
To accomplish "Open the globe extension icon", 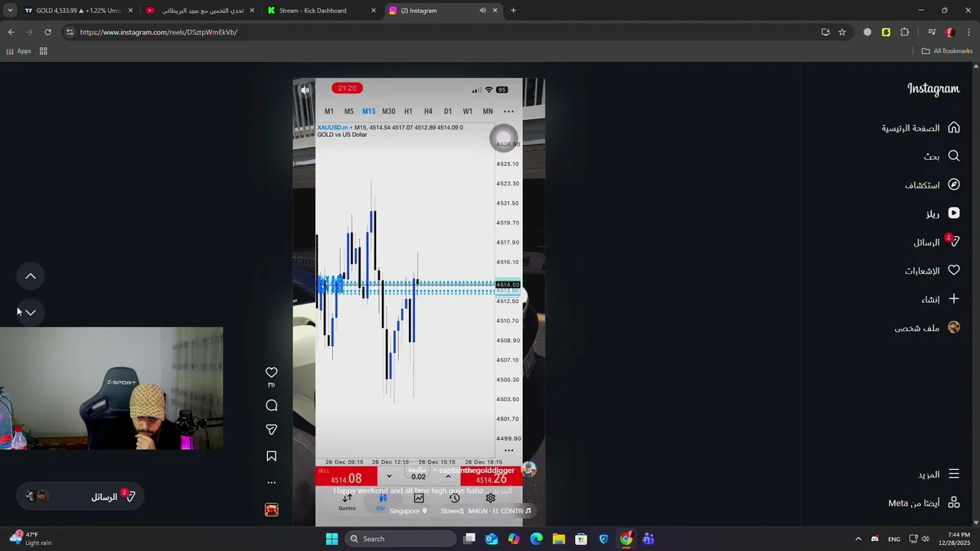I will (867, 32).
